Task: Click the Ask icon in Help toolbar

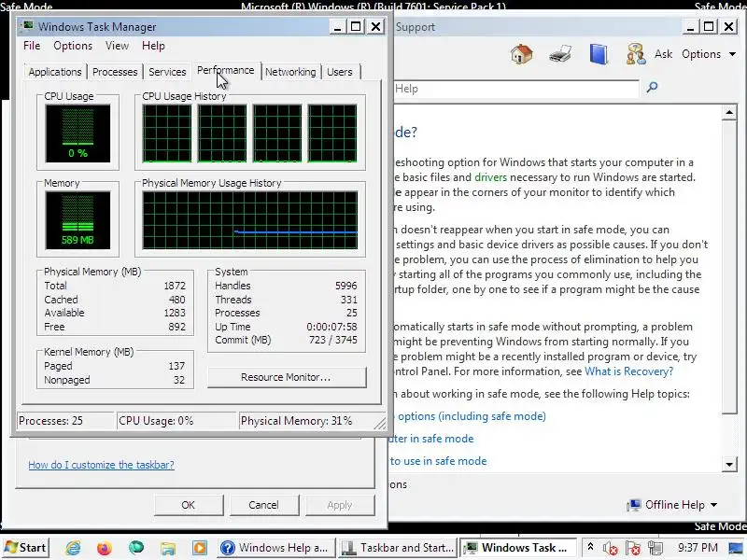Action: click(x=636, y=54)
